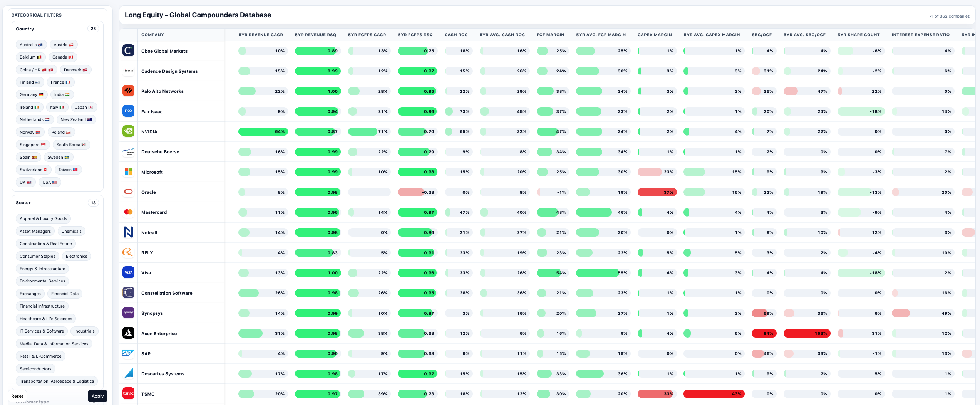Click the 5YR SHARE COUNT column header
Image resolution: width=980 pixels, height=405 pixels.
[858, 35]
